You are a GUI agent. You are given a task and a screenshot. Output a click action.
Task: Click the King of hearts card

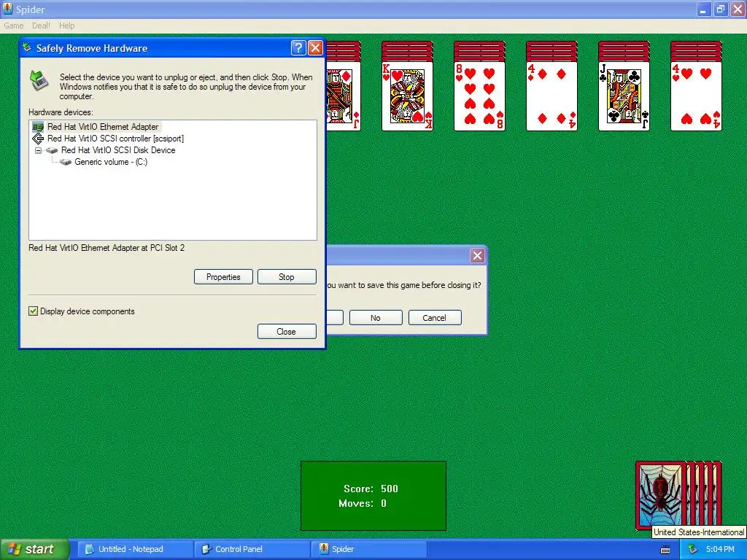click(x=407, y=96)
